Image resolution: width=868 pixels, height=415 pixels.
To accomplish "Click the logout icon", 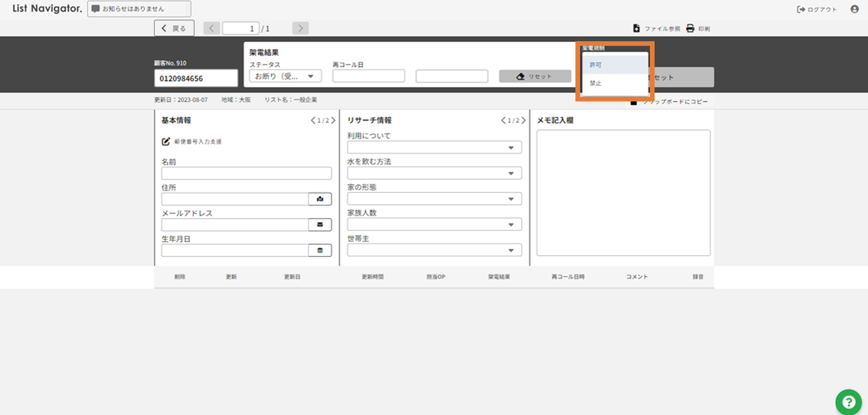I will pyautogui.click(x=800, y=10).
